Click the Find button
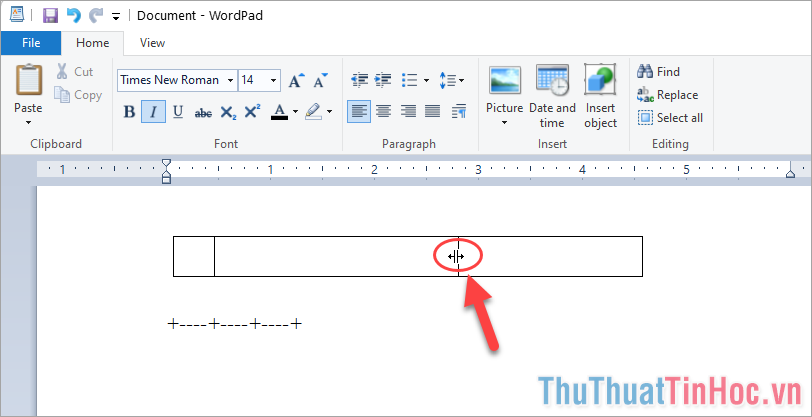Screen dimensions: 812x417 click(x=659, y=71)
